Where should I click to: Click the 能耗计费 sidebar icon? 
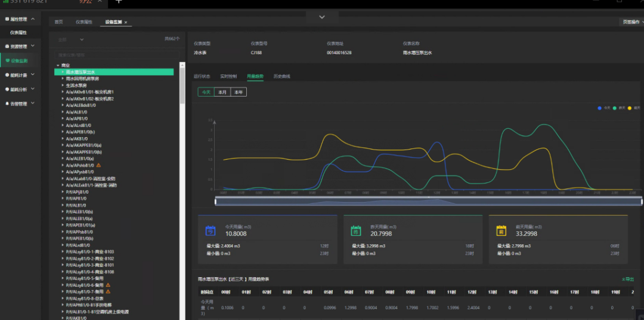point(7,75)
